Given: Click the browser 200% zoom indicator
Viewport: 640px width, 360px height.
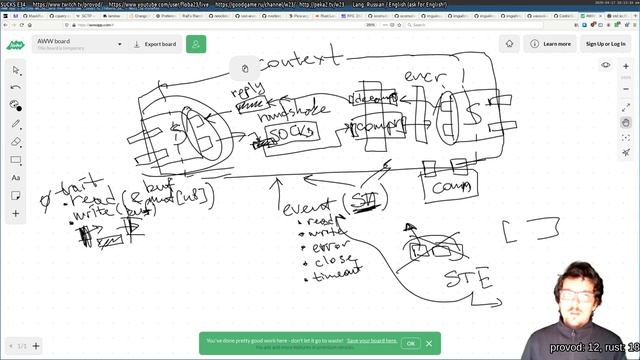Looking at the screenshot, I should tap(370, 25).
